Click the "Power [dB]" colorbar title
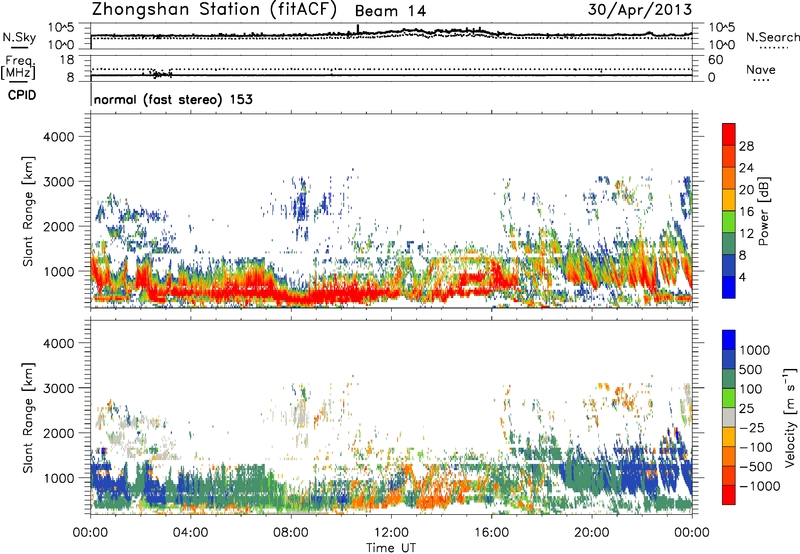 [x=764, y=211]
